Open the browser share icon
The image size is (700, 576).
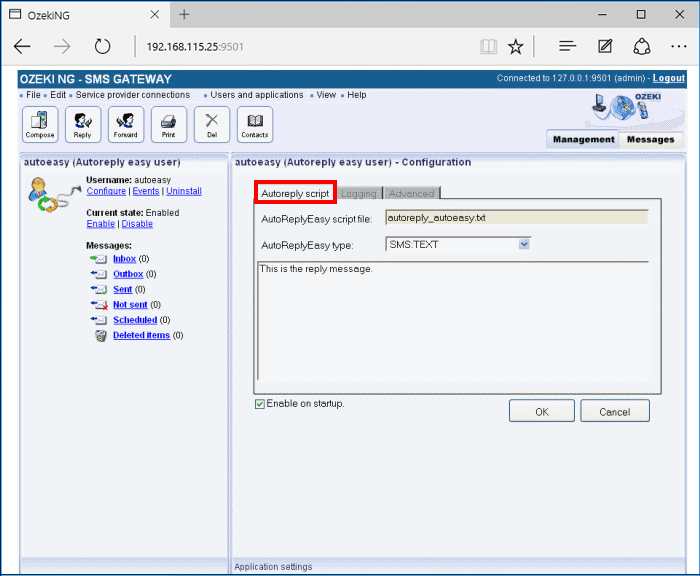(x=642, y=46)
